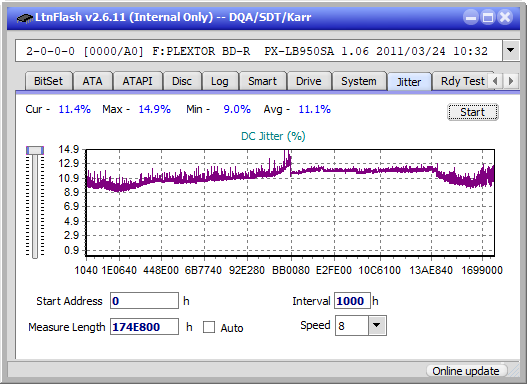The height and width of the screenshot is (384, 527).
Task: Start the jitter measurement
Action: pos(473,112)
